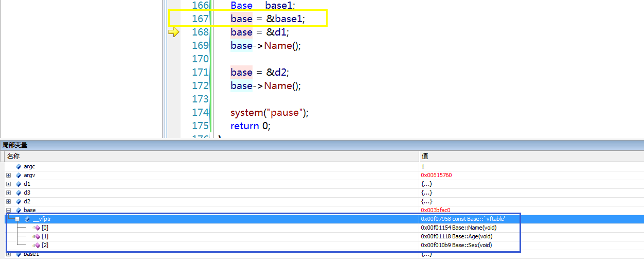This screenshot has height=261, width=644.
Task: Click line number 167
Action: 200,19
